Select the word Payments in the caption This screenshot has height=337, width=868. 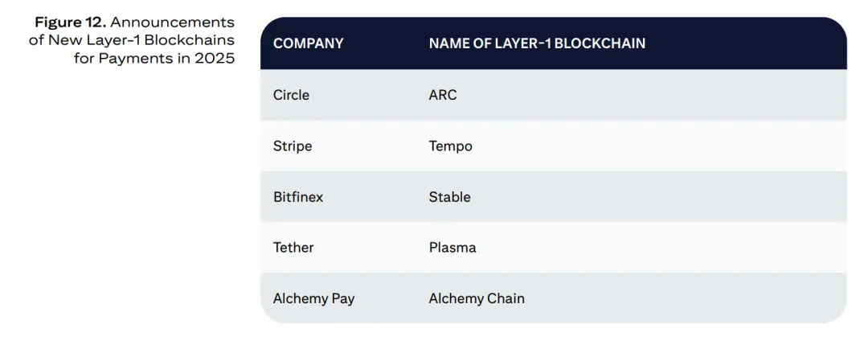click(133, 59)
